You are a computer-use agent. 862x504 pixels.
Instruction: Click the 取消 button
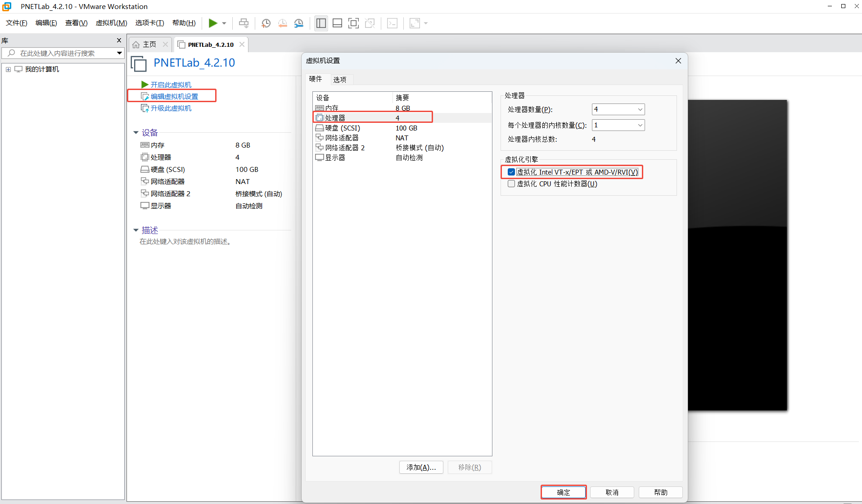point(612,492)
